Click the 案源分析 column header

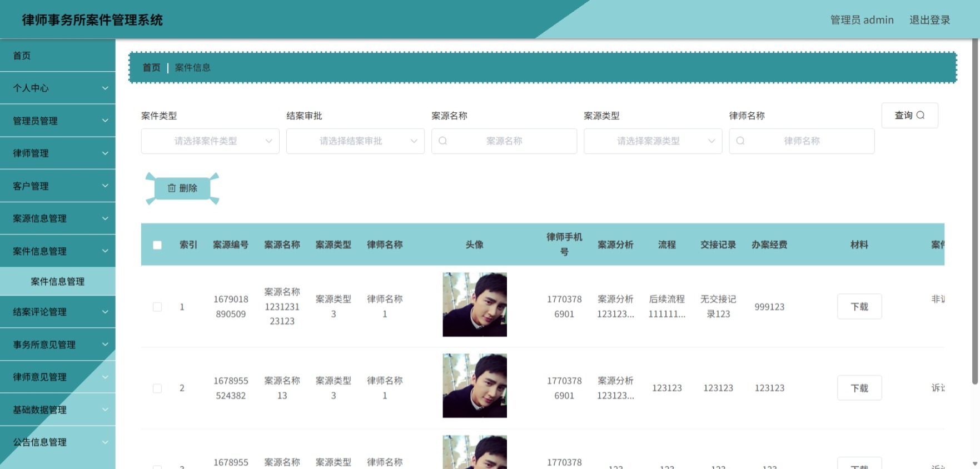click(615, 245)
